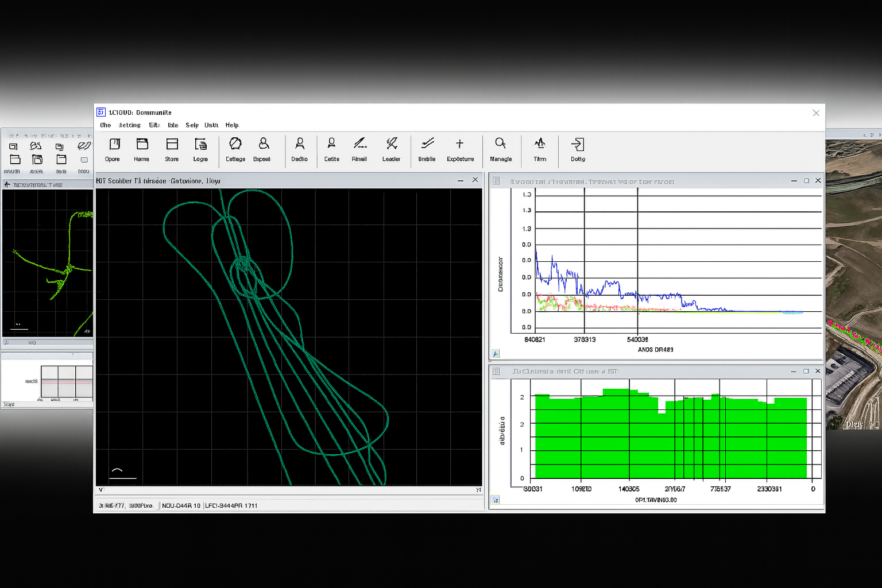The image size is (882, 588).
Task: Expand the Eit menu dropdown
Action: 154,125
